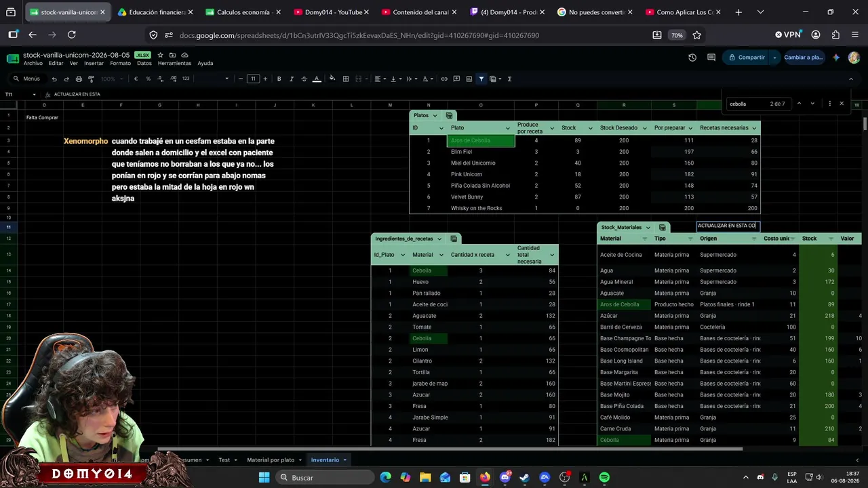Collapse the toolbar header with chevron

pyautogui.click(x=851, y=79)
